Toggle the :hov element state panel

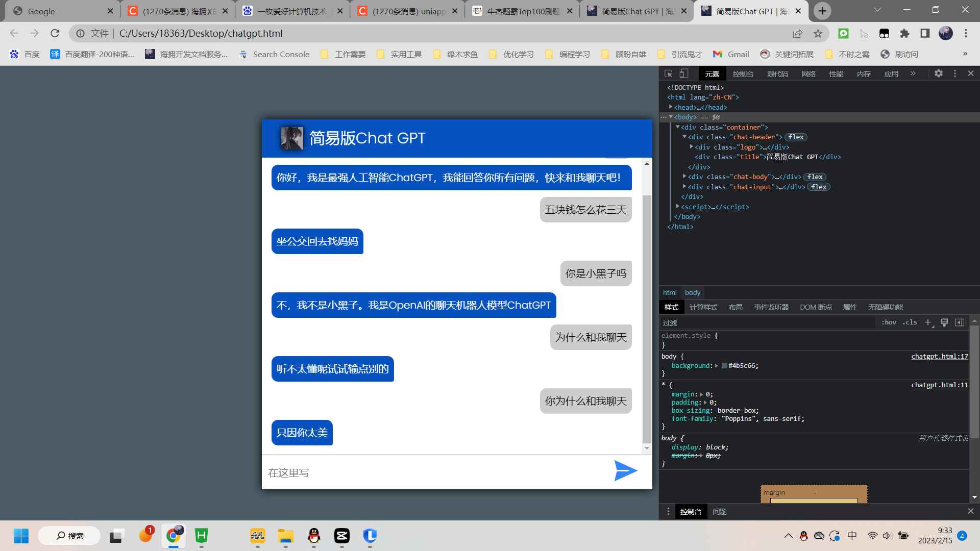tap(889, 322)
